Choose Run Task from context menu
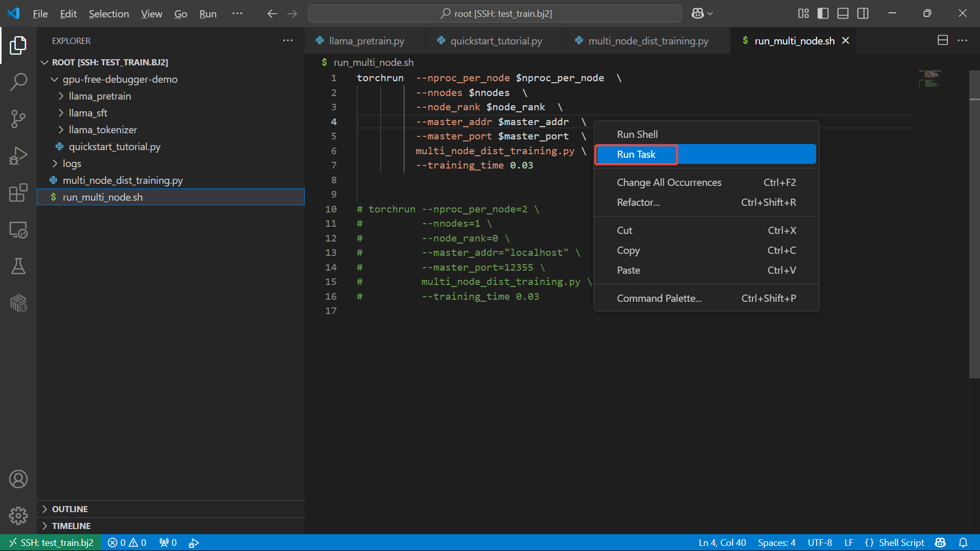The width and height of the screenshot is (980, 551). tap(636, 154)
